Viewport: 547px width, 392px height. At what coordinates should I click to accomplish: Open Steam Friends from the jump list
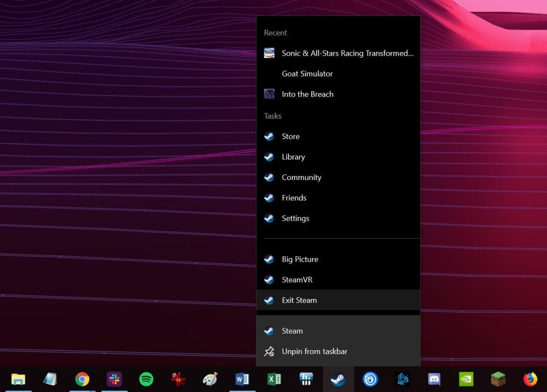[x=338, y=198]
